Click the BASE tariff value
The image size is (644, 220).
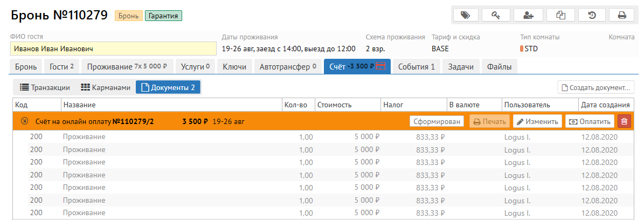click(x=440, y=49)
